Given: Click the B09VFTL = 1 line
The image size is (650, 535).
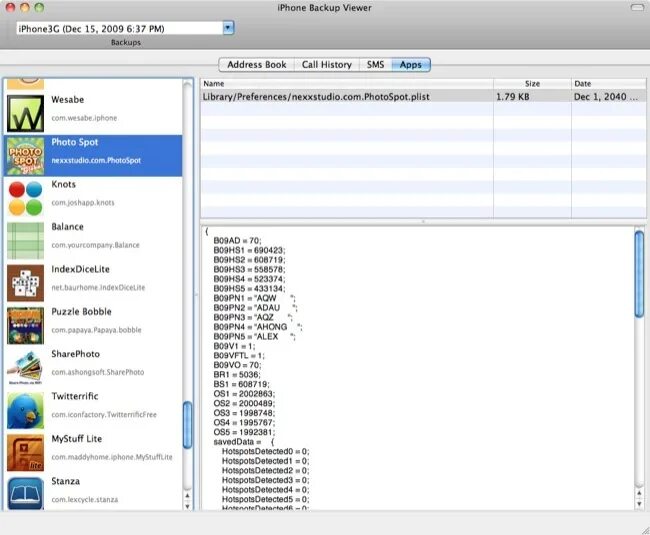Looking at the screenshot, I should tap(239, 356).
